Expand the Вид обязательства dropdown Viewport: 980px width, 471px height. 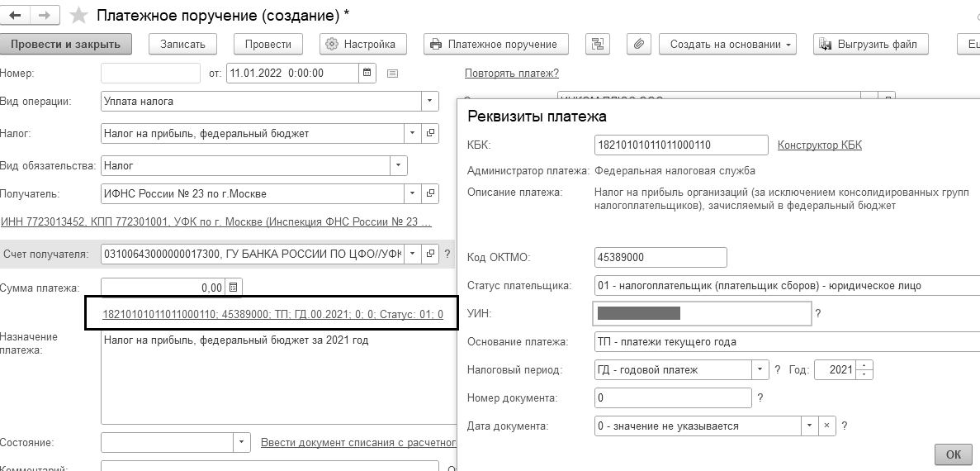point(400,165)
